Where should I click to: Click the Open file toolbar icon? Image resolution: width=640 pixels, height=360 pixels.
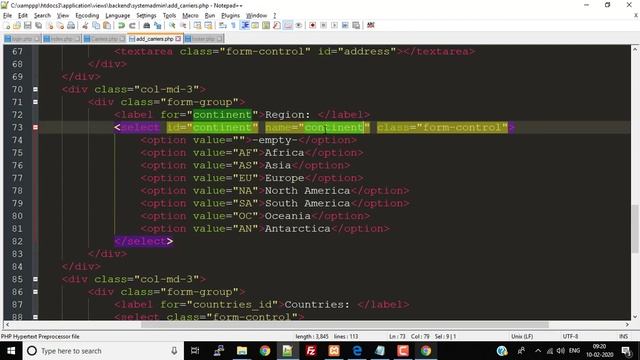[x=17, y=25]
